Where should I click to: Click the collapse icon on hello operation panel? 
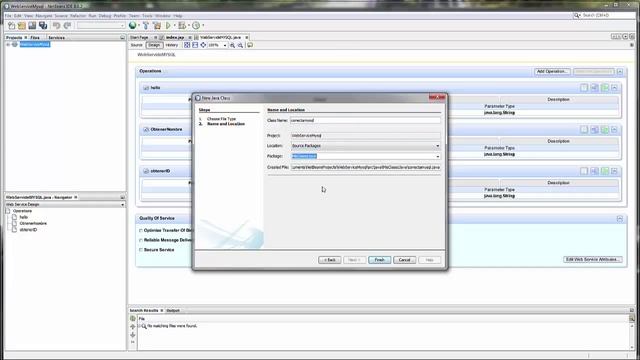pyautogui.click(x=614, y=88)
